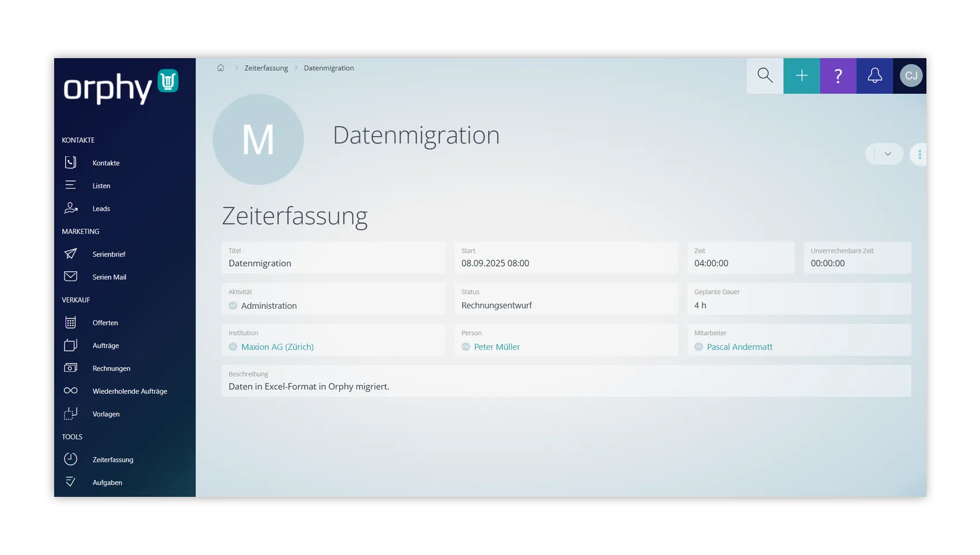Open Offerten in the sidebar
Screen dimensions: 980x555
(105, 323)
